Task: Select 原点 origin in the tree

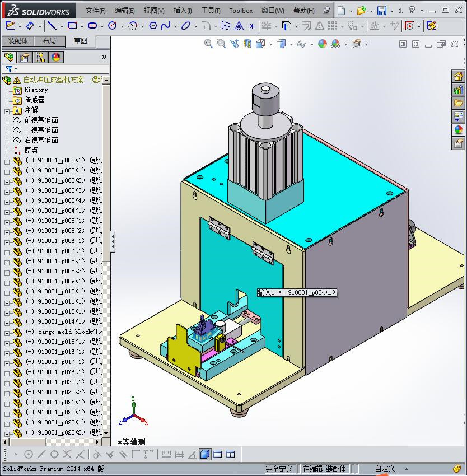Action: point(31,150)
